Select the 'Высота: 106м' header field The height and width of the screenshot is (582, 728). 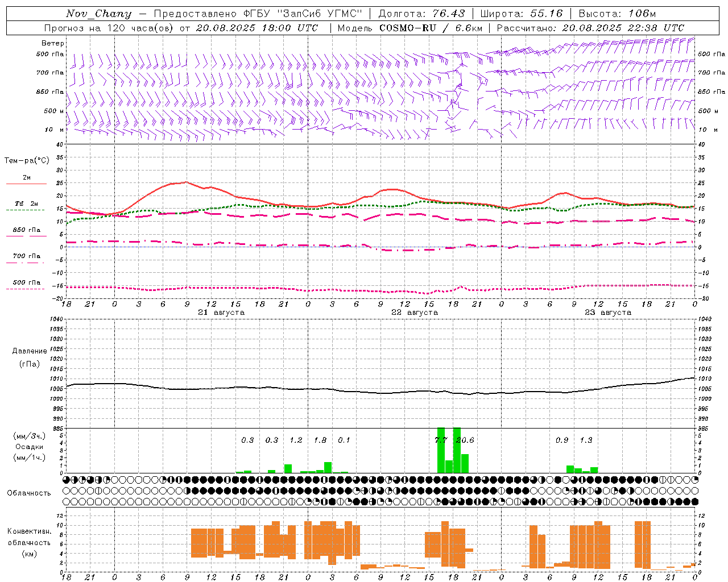coord(617,14)
